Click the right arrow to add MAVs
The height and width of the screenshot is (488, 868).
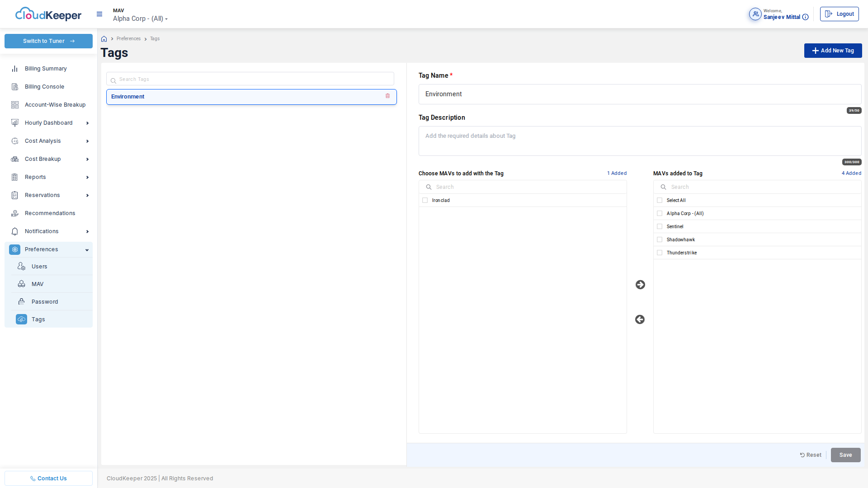coord(640,285)
